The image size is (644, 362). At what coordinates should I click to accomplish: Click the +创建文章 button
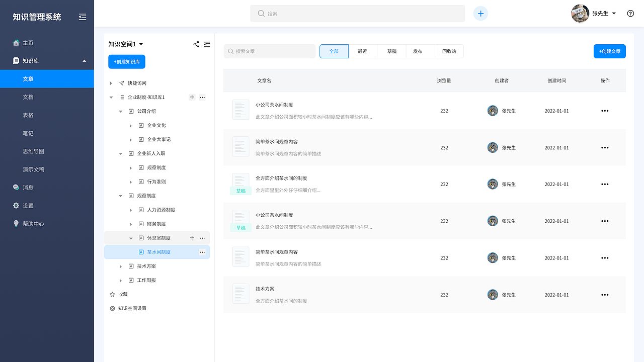609,51
